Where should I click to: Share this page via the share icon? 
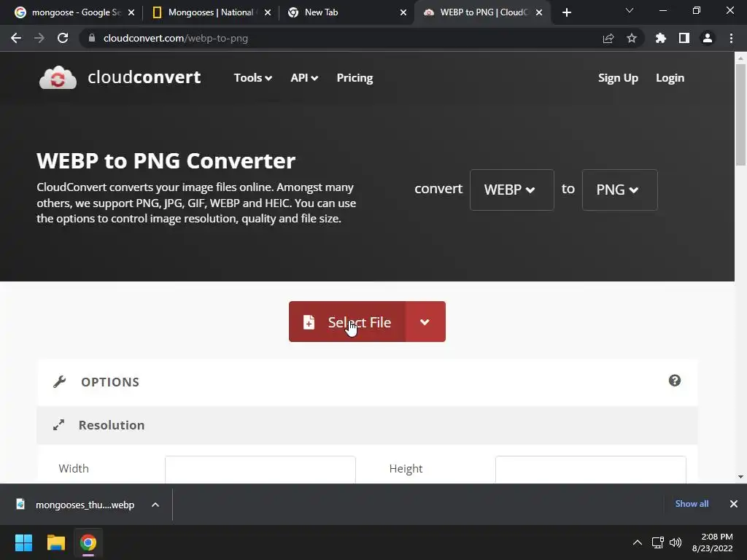[x=608, y=38]
